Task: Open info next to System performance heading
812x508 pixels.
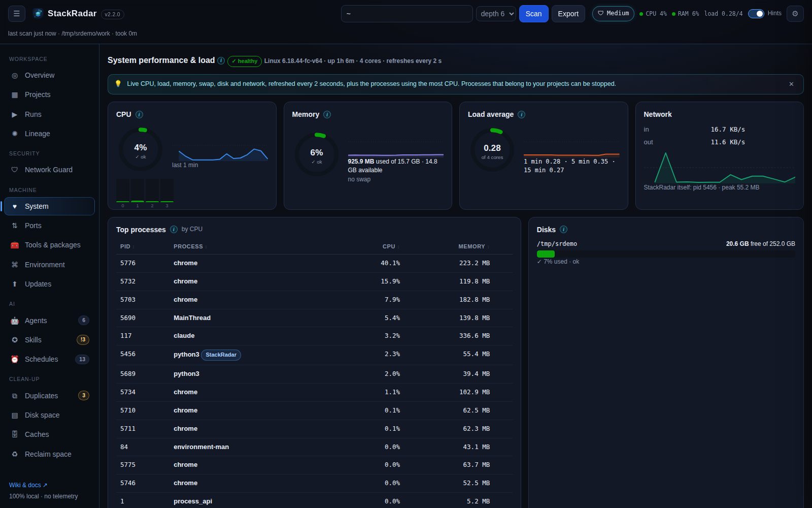Action: [221, 60]
